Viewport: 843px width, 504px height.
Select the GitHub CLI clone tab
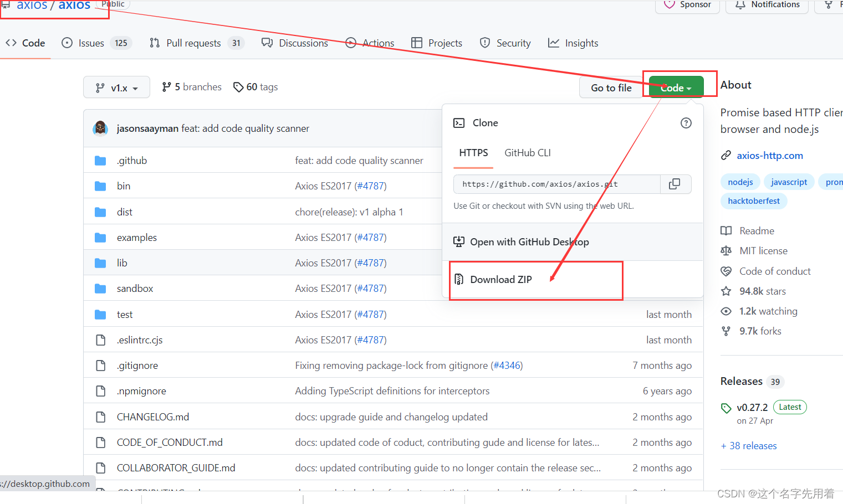528,153
